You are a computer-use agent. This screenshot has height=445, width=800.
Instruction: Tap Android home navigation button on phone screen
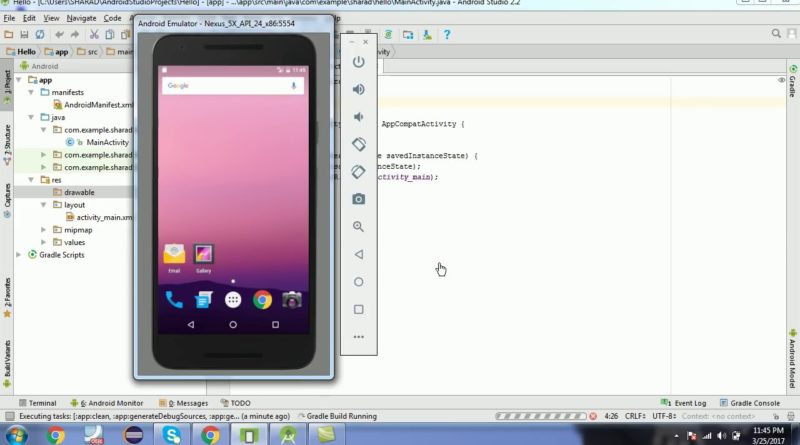tap(233, 325)
